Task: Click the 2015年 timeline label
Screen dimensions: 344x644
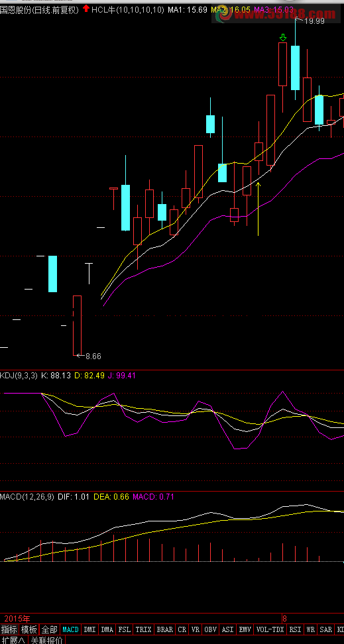Action: [17, 618]
